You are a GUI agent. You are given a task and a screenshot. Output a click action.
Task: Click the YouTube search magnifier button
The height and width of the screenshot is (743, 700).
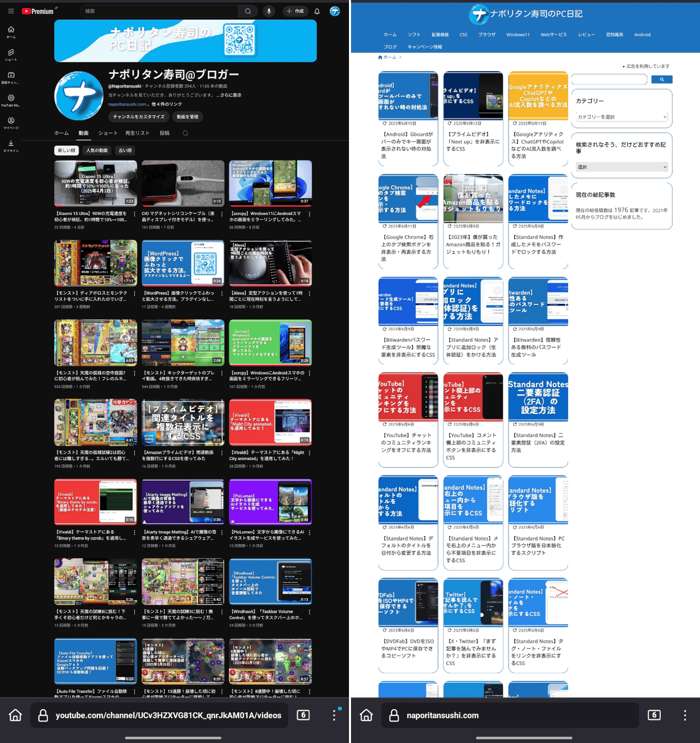point(248,11)
